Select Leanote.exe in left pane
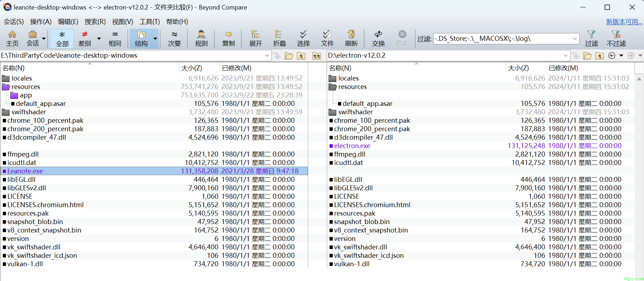 [154, 171]
